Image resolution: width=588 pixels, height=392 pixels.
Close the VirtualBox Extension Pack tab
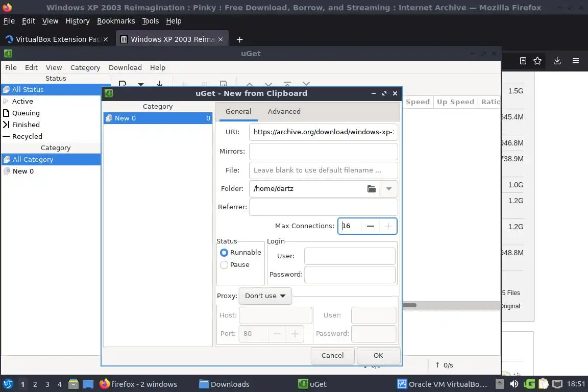tap(106, 39)
